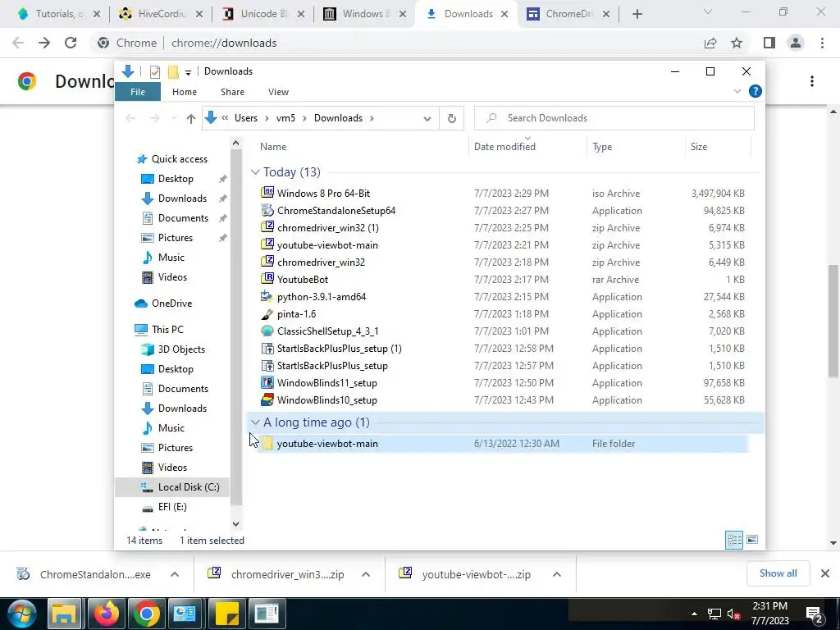The height and width of the screenshot is (630, 840).
Task: Open address bar history dropdown in Explorer
Action: 427,118
